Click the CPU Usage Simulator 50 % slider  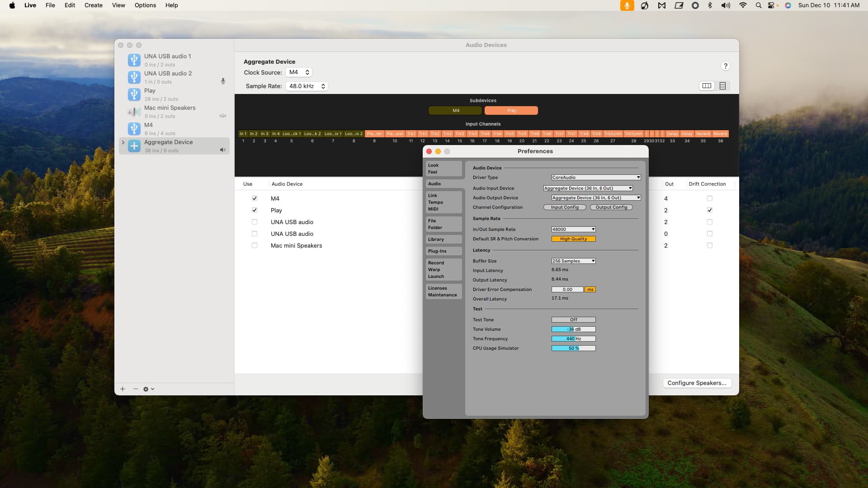(x=573, y=348)
